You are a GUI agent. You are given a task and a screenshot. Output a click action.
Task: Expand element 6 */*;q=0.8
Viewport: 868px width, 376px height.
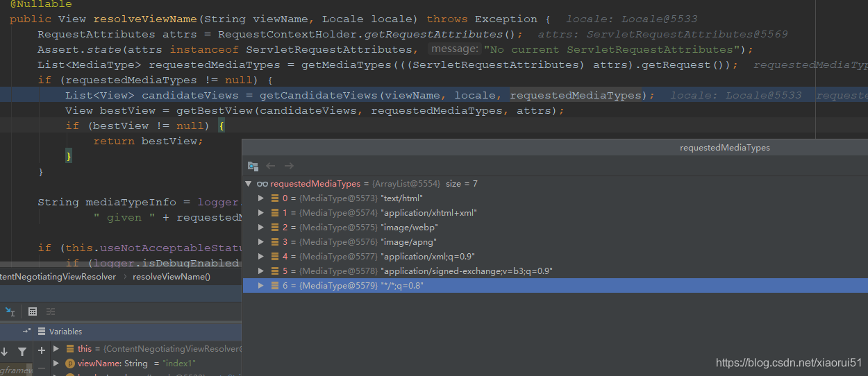pyautogui.click(x=261, y=286)
